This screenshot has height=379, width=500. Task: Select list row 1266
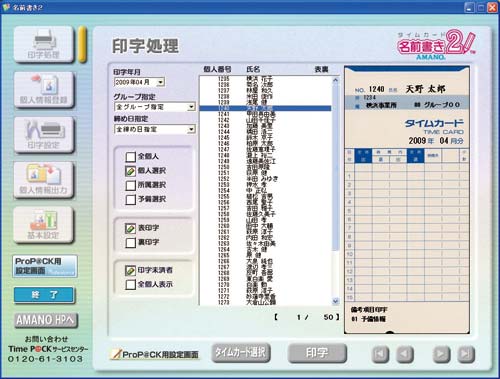click(x=265, y=261)
